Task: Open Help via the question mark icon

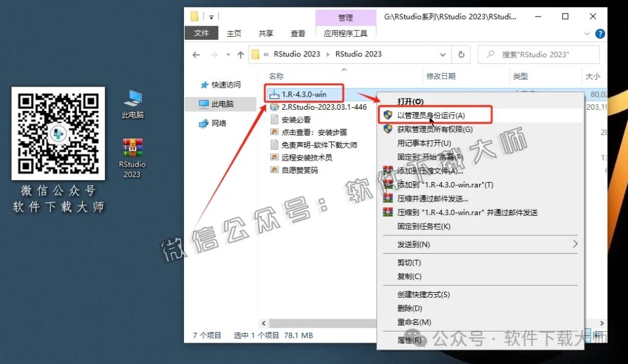Action: (x=600, y=34)
